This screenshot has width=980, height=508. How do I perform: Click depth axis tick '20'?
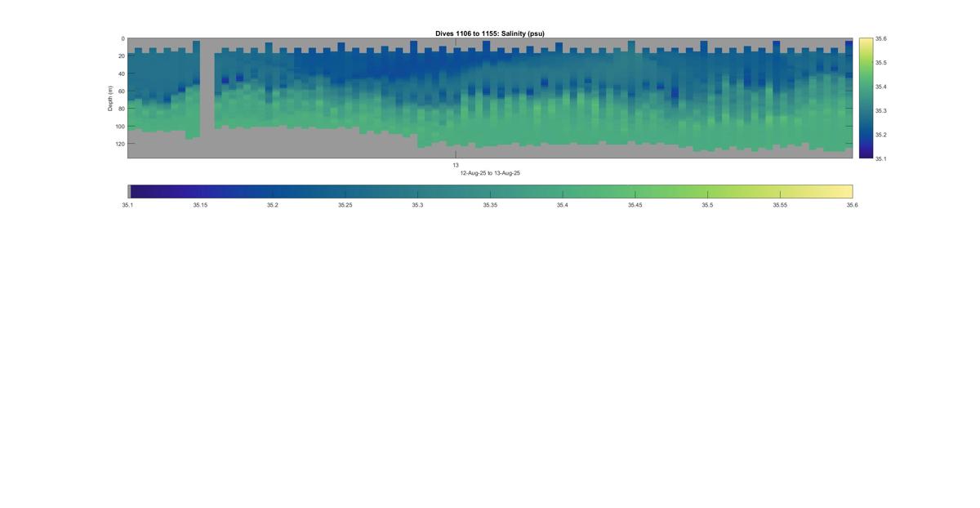(x=121, y=56)
